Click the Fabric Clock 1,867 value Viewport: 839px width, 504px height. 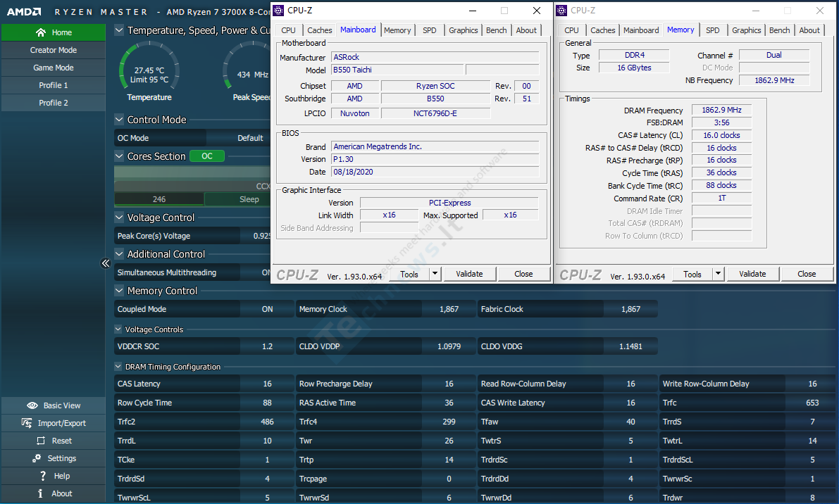tap(631, 309)
